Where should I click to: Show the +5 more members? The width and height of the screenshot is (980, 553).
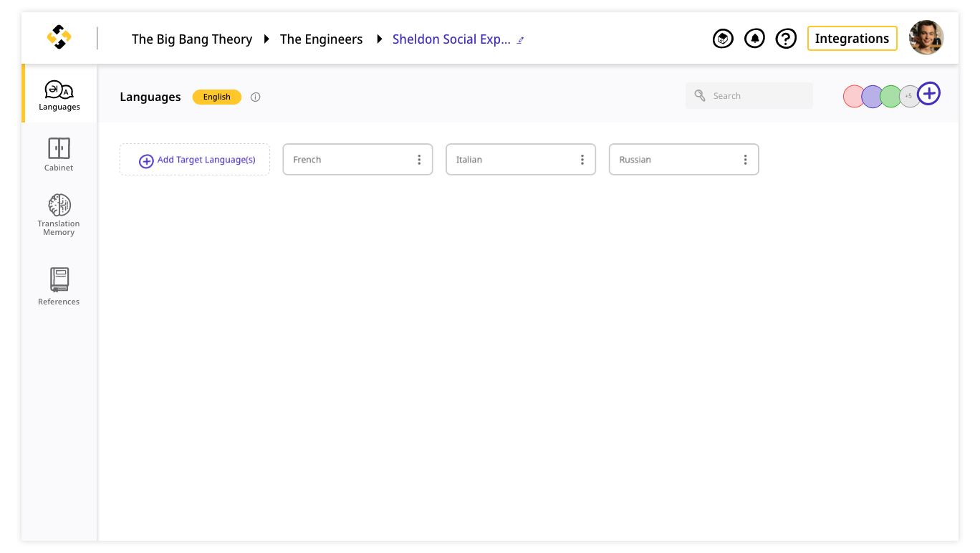(x=909, y=96)
